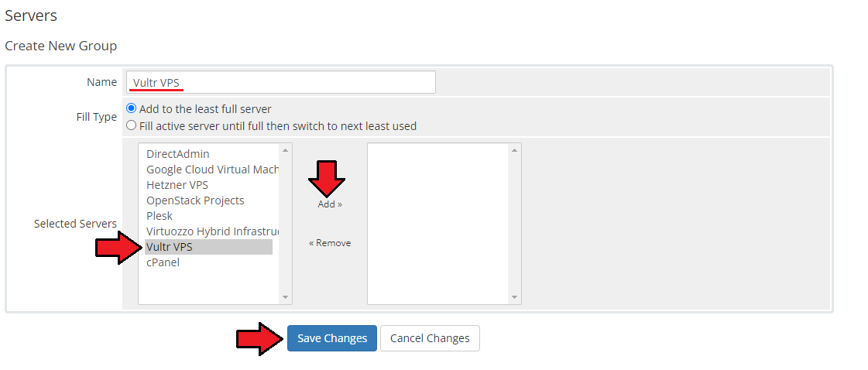
Task: Click down arrow of available servers scrollbar
Action: point(285,297)
